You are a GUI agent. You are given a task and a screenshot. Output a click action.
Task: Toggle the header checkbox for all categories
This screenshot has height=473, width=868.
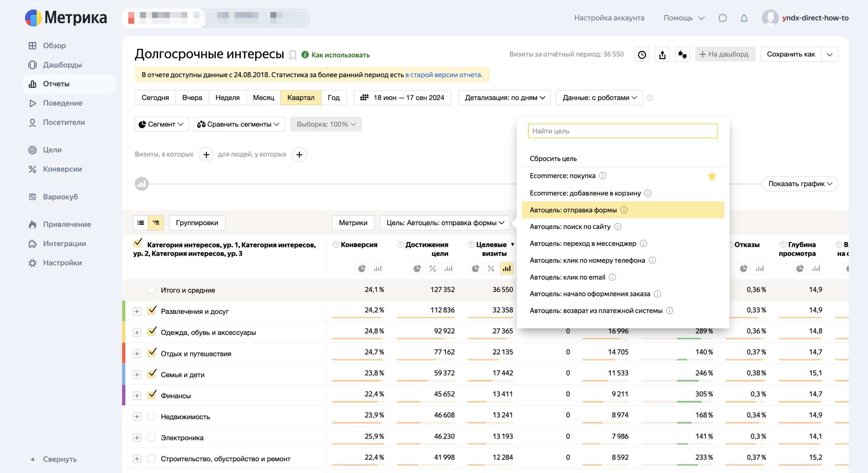tap(137, 243)
